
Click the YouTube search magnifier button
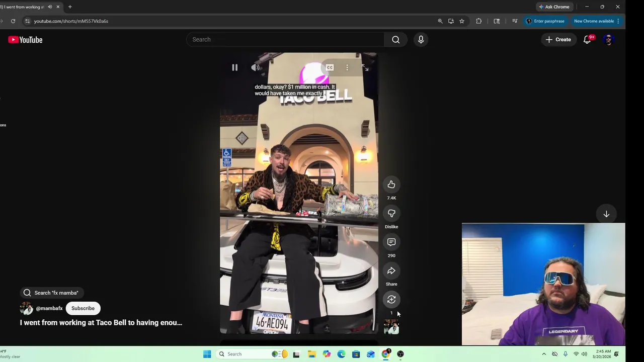[x=396, y=39]
